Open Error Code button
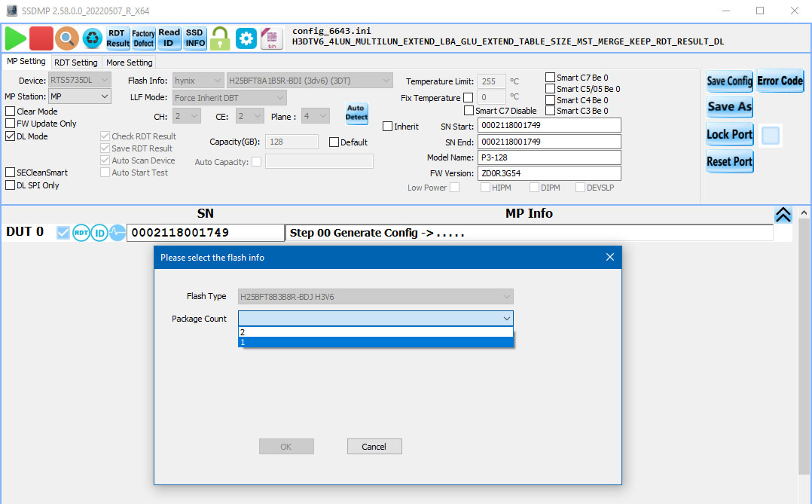 pos(780,81)
